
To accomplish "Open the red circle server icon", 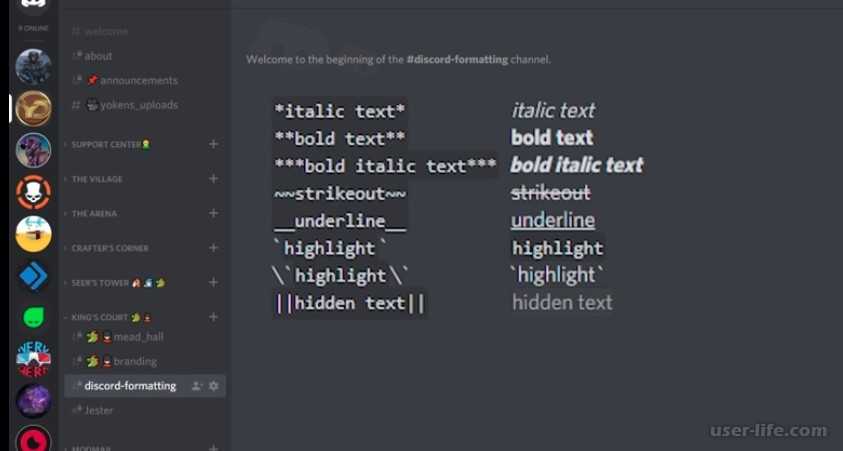I will [x=33, y=440].
